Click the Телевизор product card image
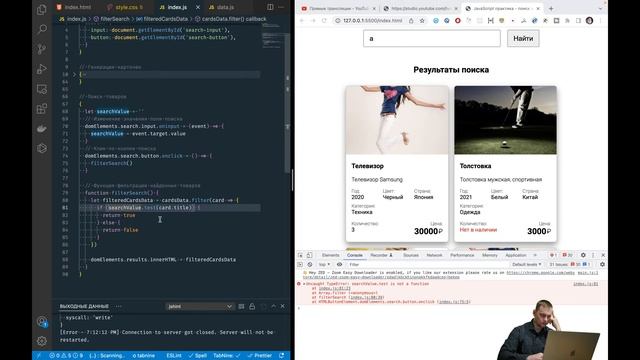640x360 pixels. (x=397, y=120)
